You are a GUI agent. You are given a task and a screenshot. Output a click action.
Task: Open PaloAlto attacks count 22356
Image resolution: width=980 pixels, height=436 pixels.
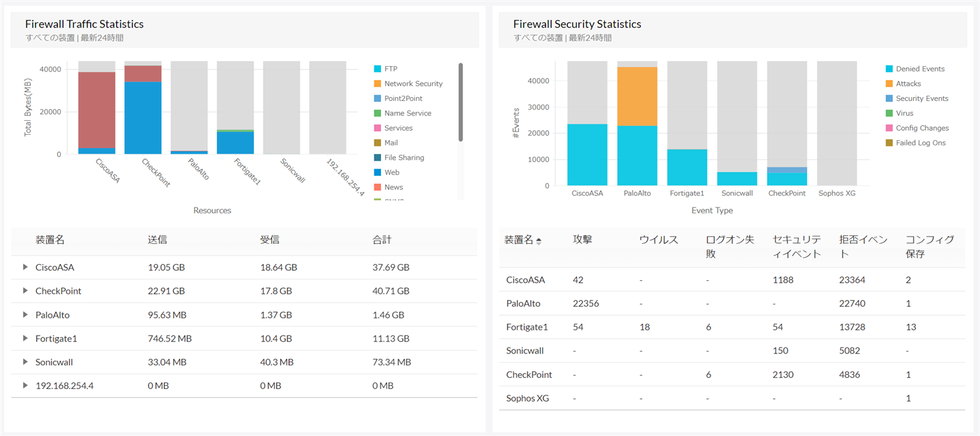(586, 304)
